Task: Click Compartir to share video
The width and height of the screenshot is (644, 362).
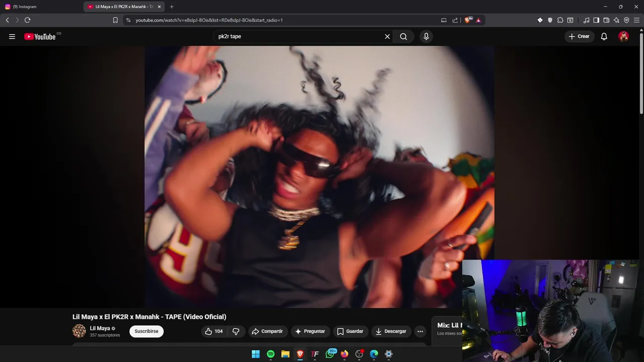Action: pyautogui.click(x=267, y=331)
